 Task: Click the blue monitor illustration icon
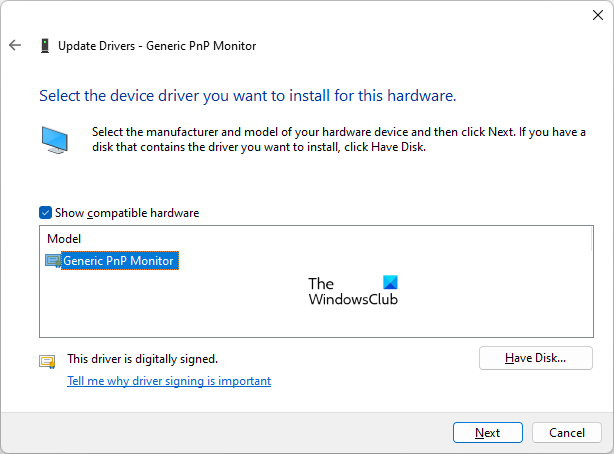point(55,140)
